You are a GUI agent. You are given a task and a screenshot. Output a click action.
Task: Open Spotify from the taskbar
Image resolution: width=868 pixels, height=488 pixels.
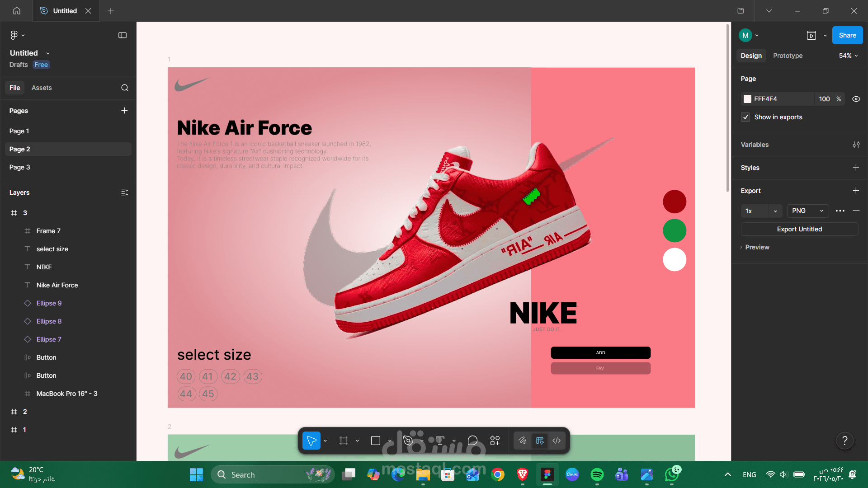tap(597, 474)
